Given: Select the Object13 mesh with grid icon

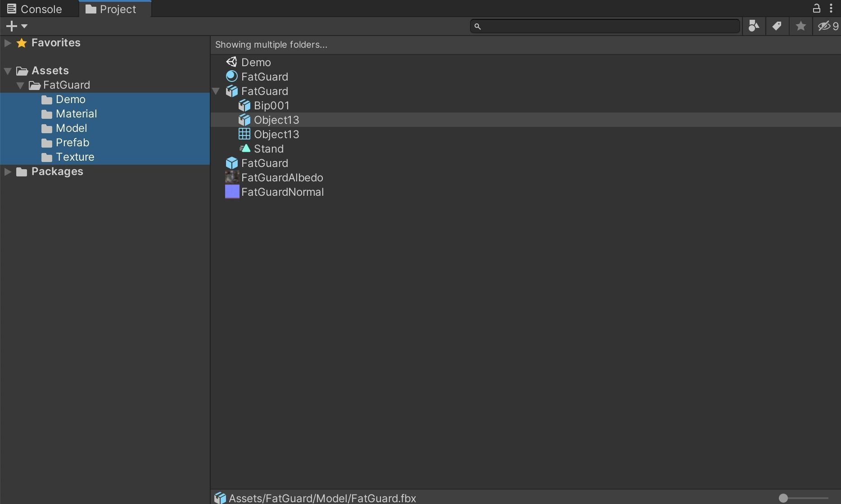Looking at the screenshot, I should pyautogui.click(x=526, y=134).
